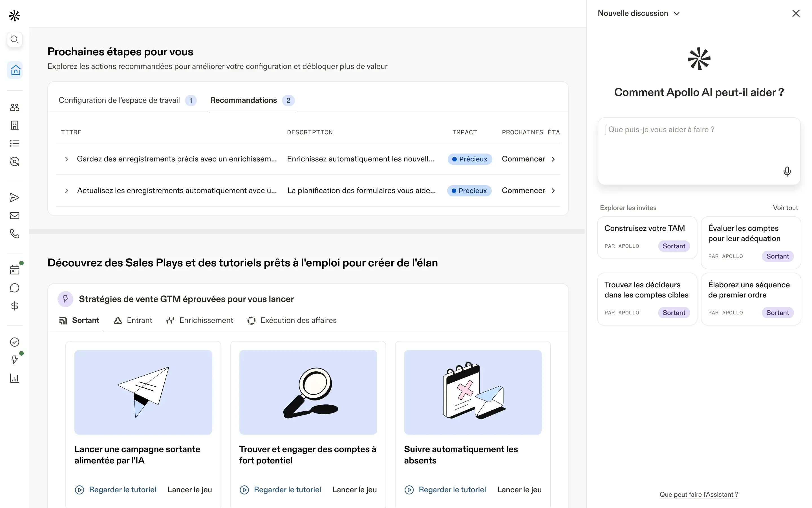Click the Que puis-je vous aider input field

point(699,151)
